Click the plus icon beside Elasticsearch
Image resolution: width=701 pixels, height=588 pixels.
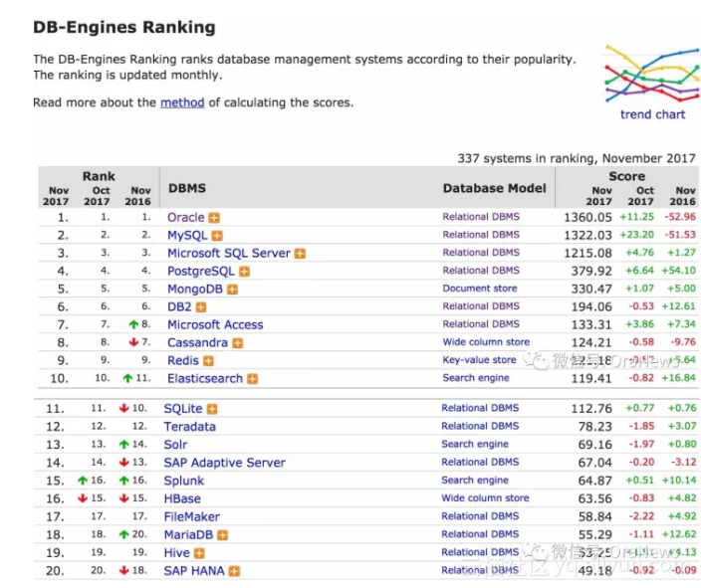253,379
